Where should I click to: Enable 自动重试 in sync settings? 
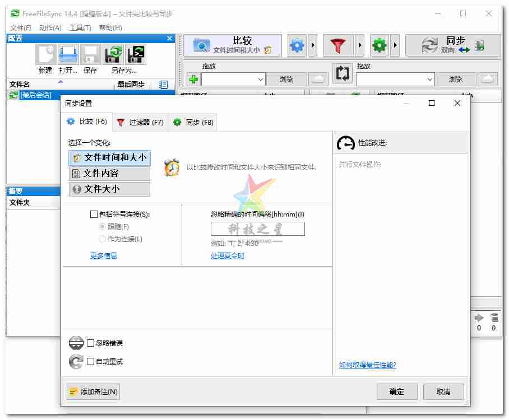point(92,362)
